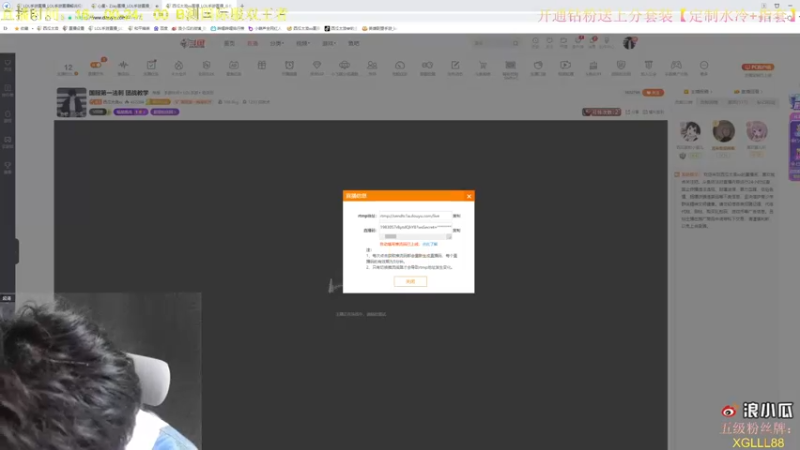Expand the 视频 navigation dropdown

[x=303, y=43]
